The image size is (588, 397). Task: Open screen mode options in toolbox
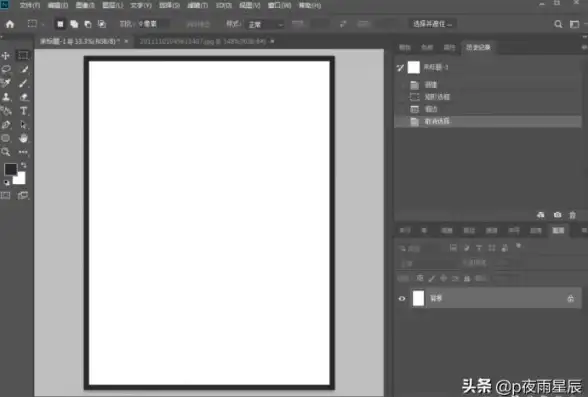(x=23, y=195)
